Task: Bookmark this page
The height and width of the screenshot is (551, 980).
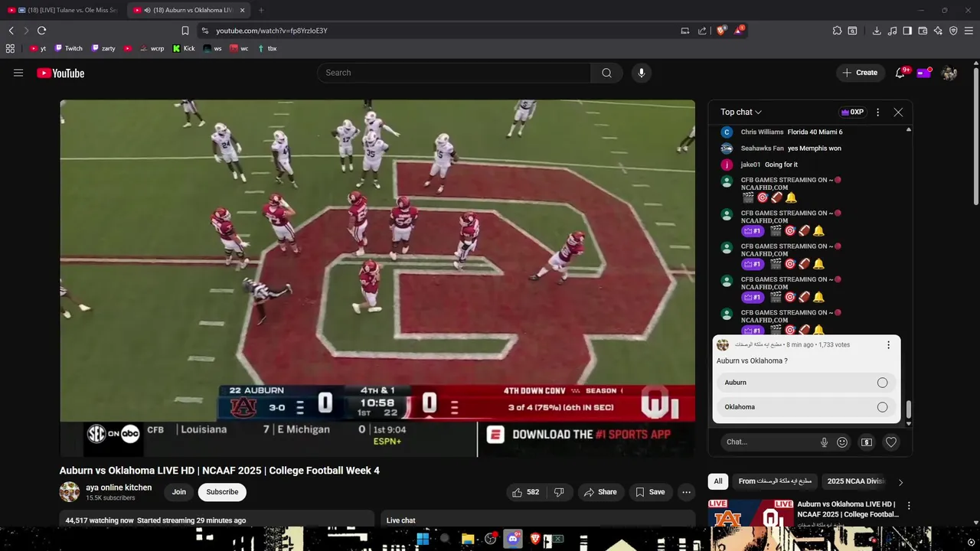Action: (185, 31)
